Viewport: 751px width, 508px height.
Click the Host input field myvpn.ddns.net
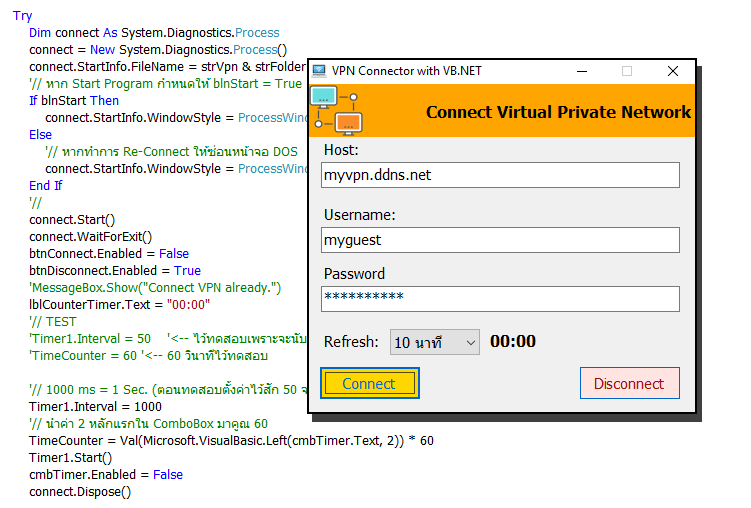tap(500, 175)
